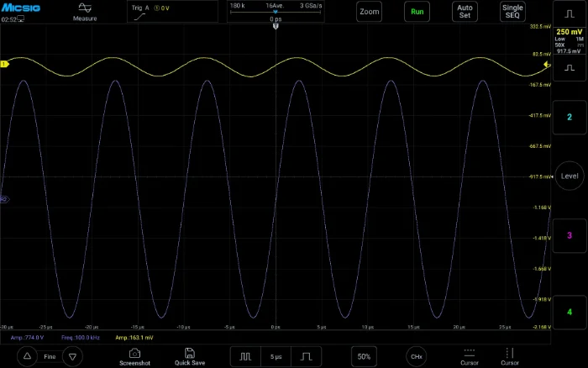Open the Zoom function
This screenshot has height=368, width=588.
(369, 12)
